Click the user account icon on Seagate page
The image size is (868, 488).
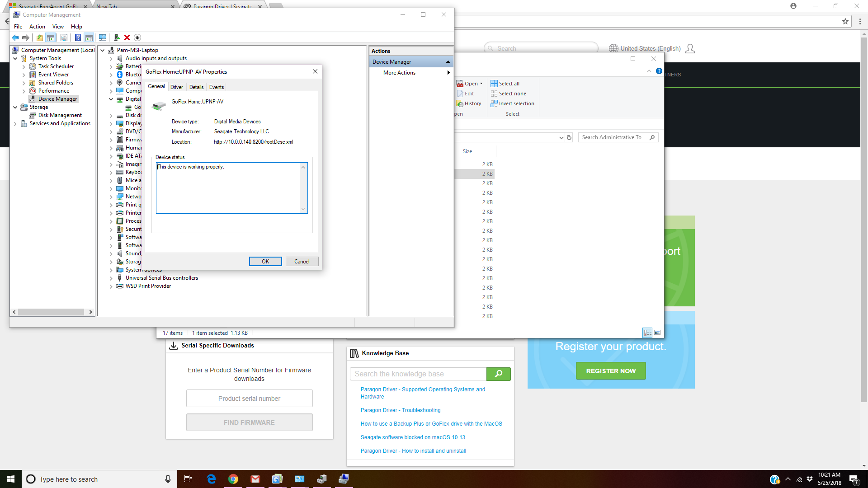pyautogui.click(x=690, y=49)
